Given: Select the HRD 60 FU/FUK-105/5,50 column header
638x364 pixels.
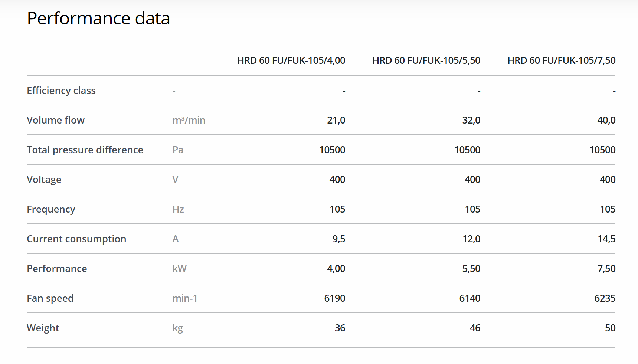Looking at the screenshot, I should point(426,60).
